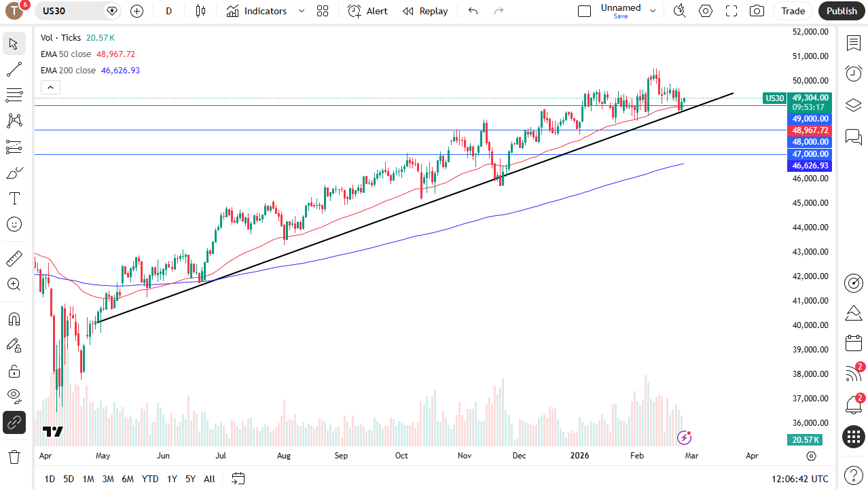Activate the zoom in tool
868x489 pixels.
(x=14, y=285)
